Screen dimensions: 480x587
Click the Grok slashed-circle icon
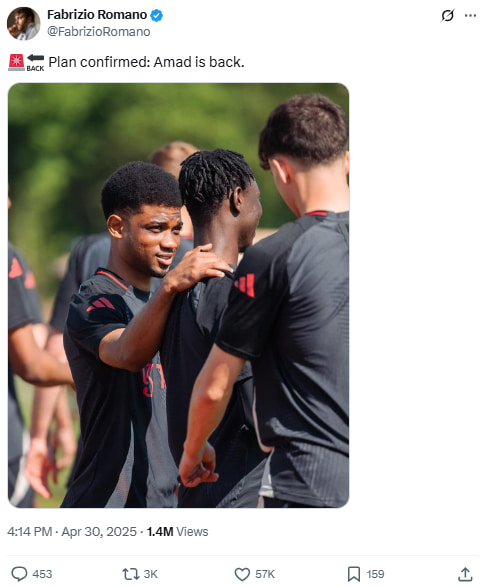(x=447, y=16)
